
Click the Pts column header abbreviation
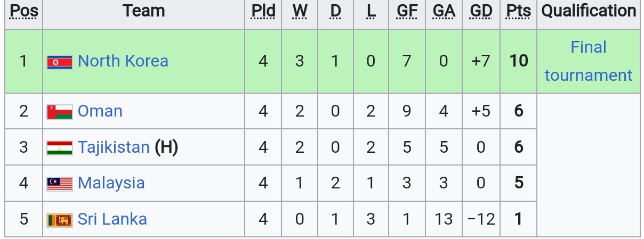coord(519,11)
